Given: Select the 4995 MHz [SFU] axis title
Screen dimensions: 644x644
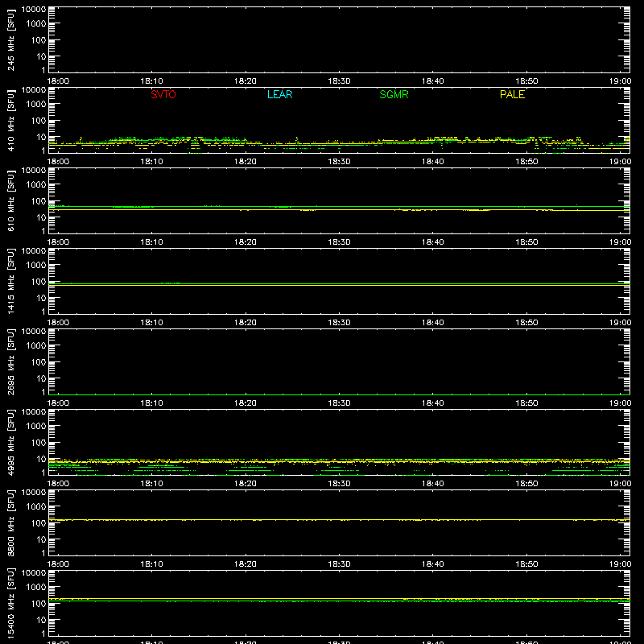Looking at the screenshot, I should coord(10,442).
